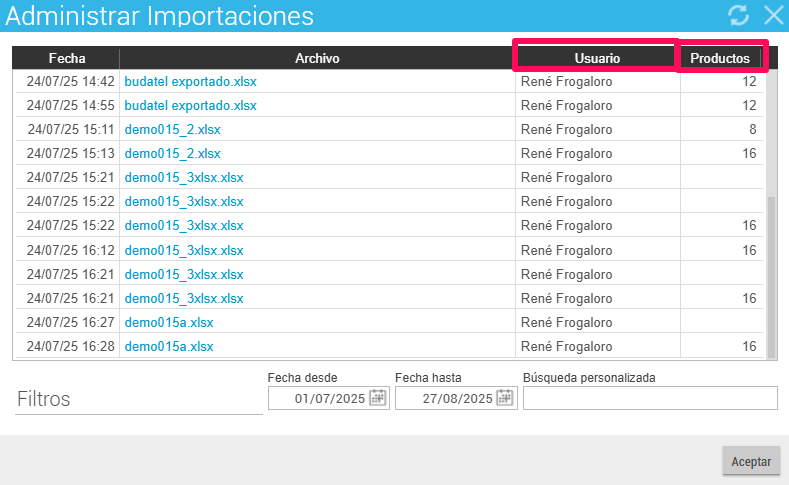Close the Administrar Importaciones dialog

pos(773,15)
